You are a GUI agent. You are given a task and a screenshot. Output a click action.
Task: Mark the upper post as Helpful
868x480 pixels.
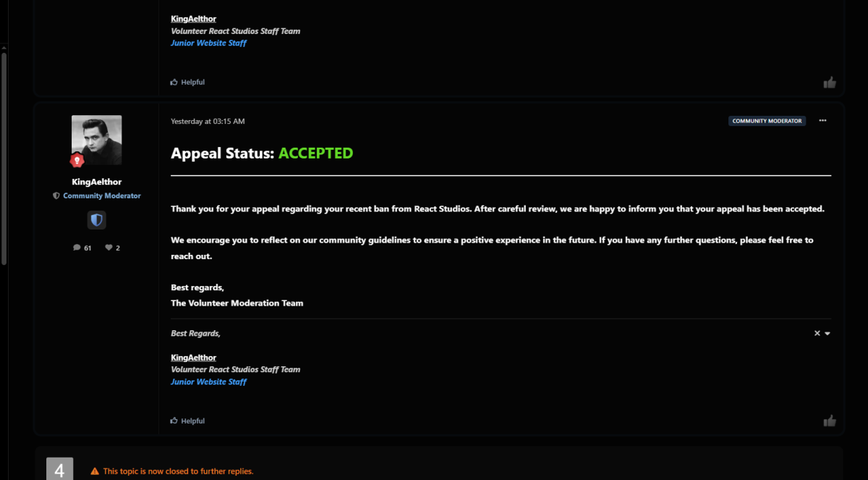(x=188, y=83)
